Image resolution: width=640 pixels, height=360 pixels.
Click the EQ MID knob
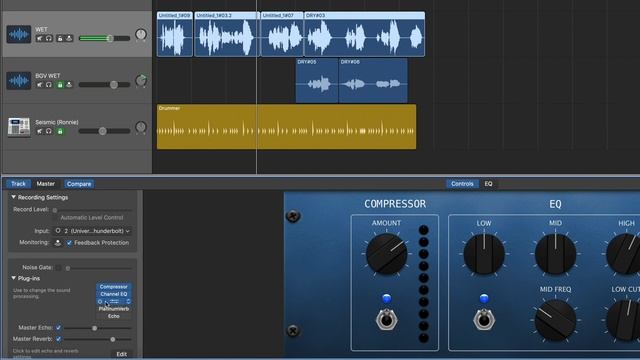click(556, 254)
